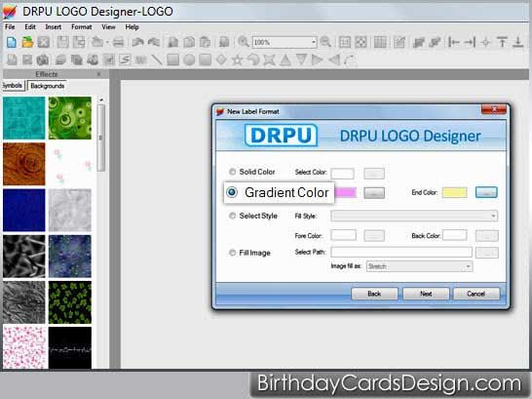The height and width of the screenshot is (399, 532).
Task: Click the align right edge icon
Action: [x=470, y=42]
